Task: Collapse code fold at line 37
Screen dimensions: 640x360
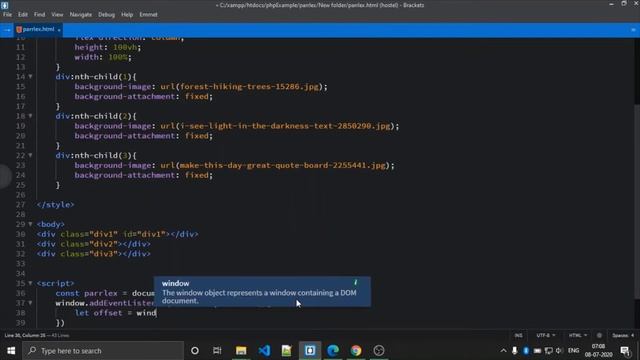Action: (x=30, y=303)
